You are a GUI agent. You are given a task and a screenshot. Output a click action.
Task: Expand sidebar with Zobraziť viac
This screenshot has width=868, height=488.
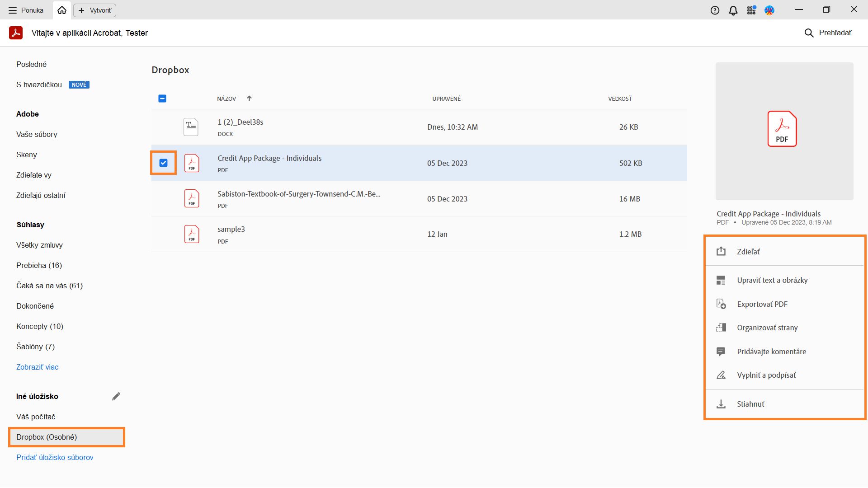37,367
